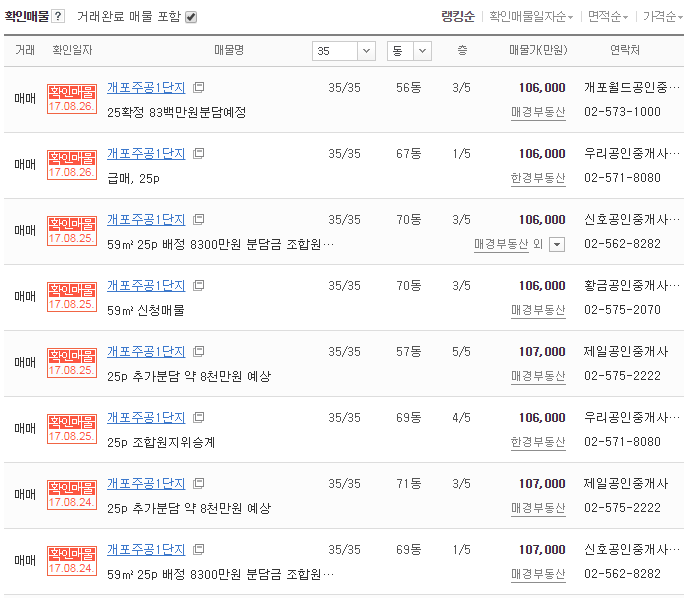Open 매경부동산 link in 69동 1/5 row
The height and width of the screenshot is (598, 698).
[538, 574]
